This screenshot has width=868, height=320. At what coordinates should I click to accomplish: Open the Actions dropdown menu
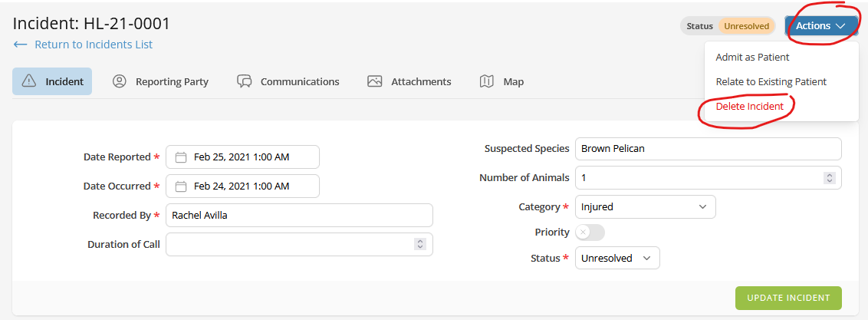[820, 26]
